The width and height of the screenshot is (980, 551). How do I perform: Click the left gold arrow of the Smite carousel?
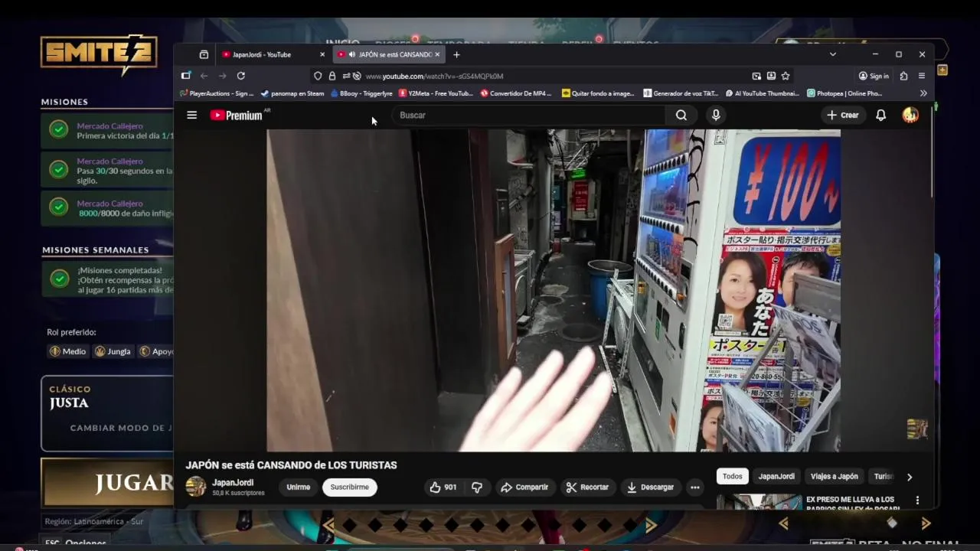tap(328, 525)
